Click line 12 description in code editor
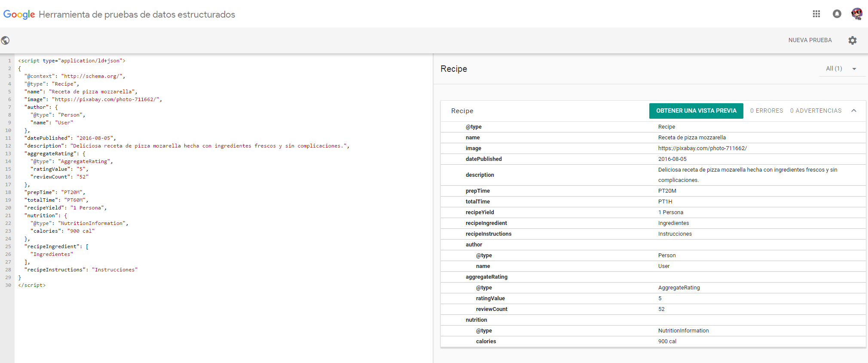Screen dimensions: 868x363 pos(187,146)
